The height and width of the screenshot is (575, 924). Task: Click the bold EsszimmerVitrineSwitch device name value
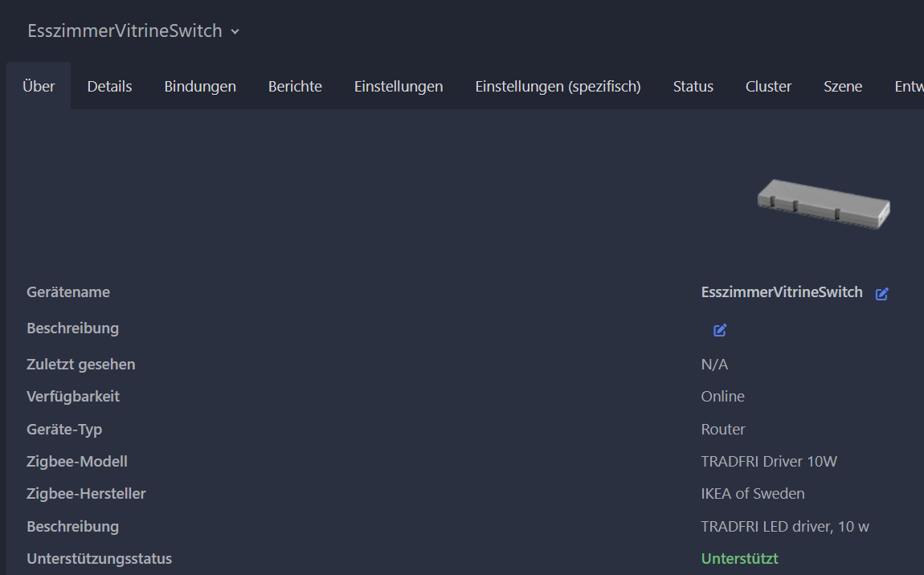(x=782, y=292)
